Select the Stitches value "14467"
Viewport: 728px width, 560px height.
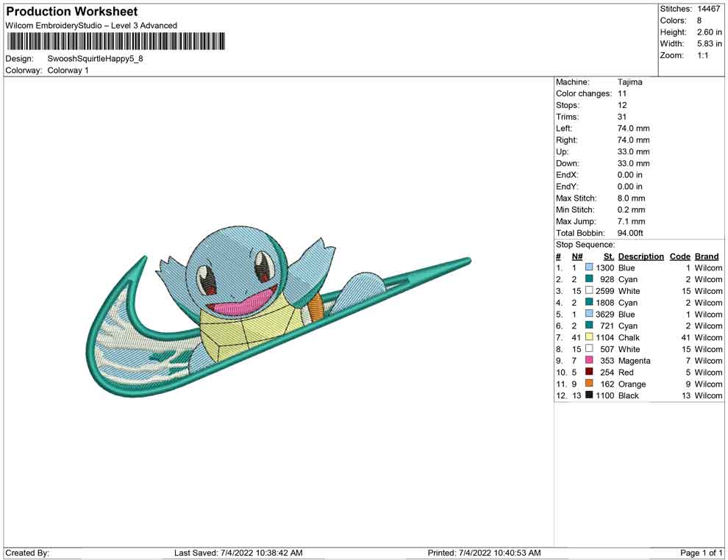tap(708, 9)
